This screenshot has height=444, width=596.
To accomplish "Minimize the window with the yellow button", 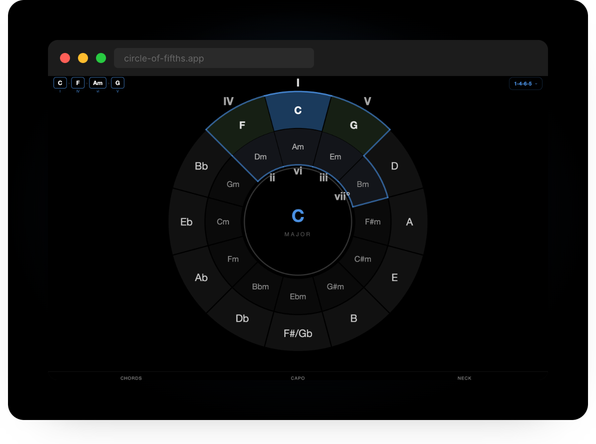I will 83,58.
